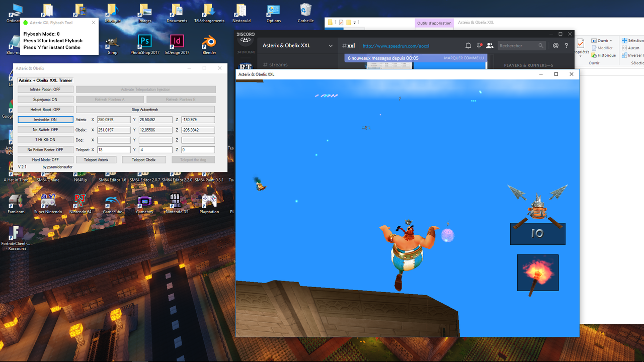
Task: Open Discord help question mark icon
Action: pyautogui.click(x=566, y=45)
